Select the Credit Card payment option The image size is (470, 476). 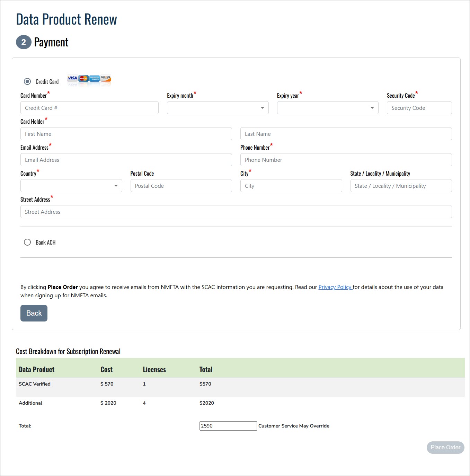click(27, 81)
